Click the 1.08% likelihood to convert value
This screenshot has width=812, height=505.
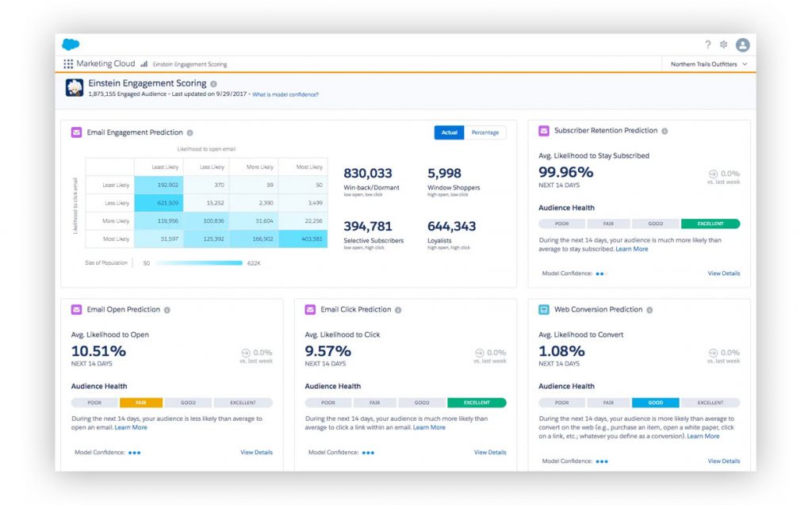[x=561, y=351]
